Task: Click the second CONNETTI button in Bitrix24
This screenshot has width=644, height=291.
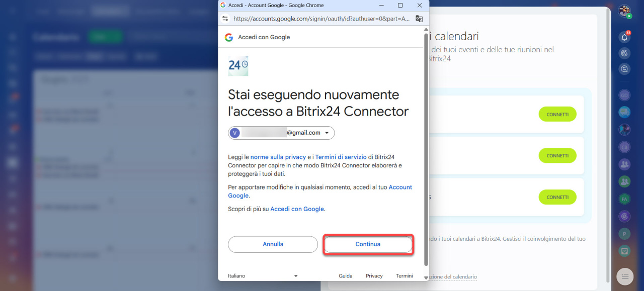Action: click(x=557, y=156)
